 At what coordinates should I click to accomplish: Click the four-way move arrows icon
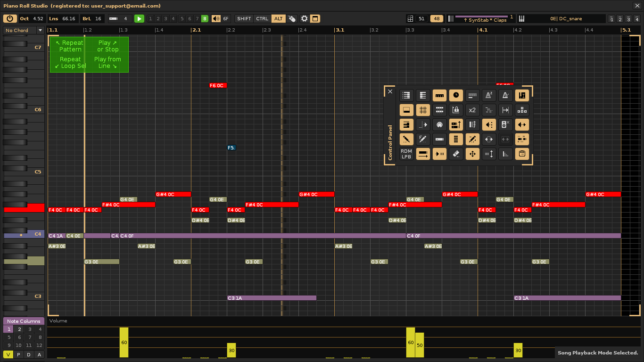(472, 154)
